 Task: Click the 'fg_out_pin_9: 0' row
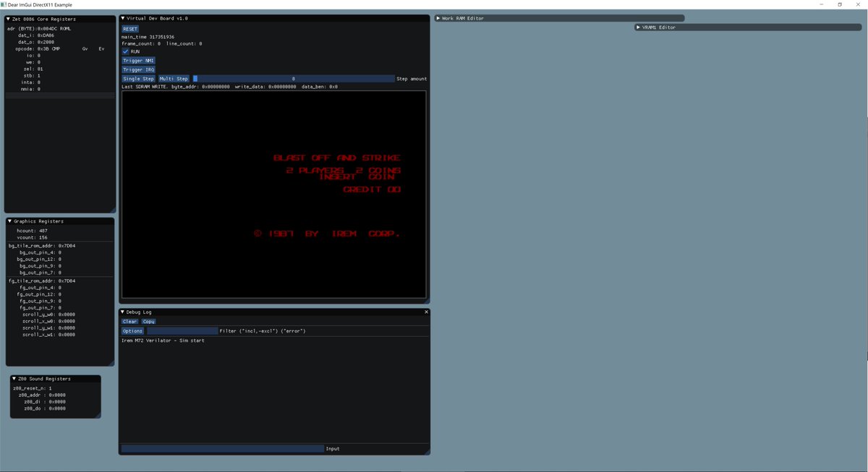(41, 301)
